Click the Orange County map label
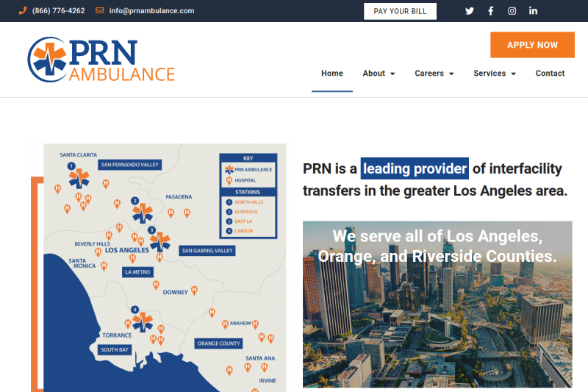This screenshot has width=588, height=392. point(218,343)
